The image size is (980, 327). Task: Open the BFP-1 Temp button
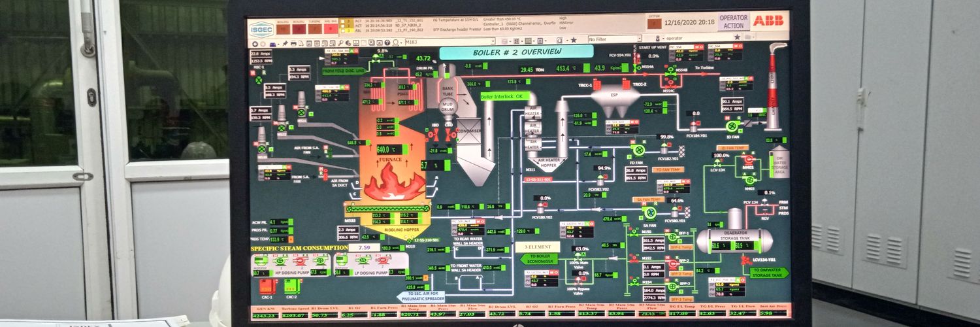pyautogui.click(x=680, y=248)
